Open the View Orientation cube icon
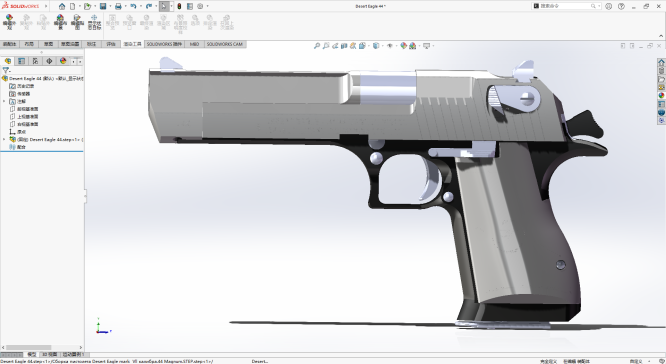This screenshot has height=364, width=666. point(362,46)
